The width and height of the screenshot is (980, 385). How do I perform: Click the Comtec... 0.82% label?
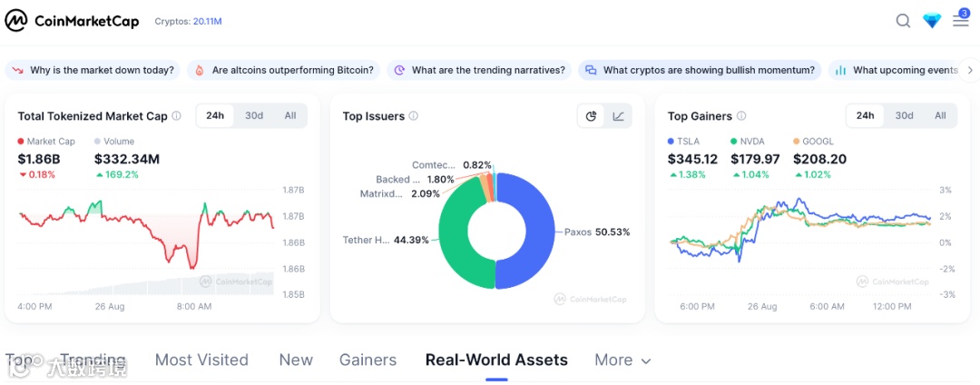coord(451,165)
